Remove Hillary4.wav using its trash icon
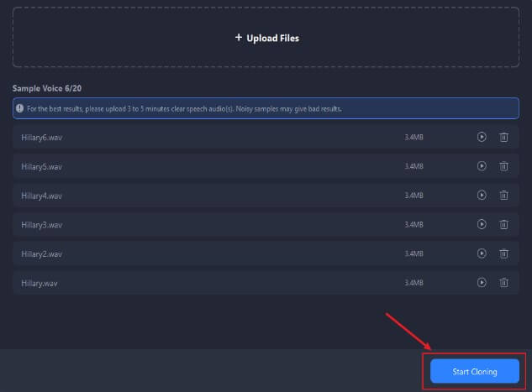This screenshot has height=392, width=532. (503, 196)
